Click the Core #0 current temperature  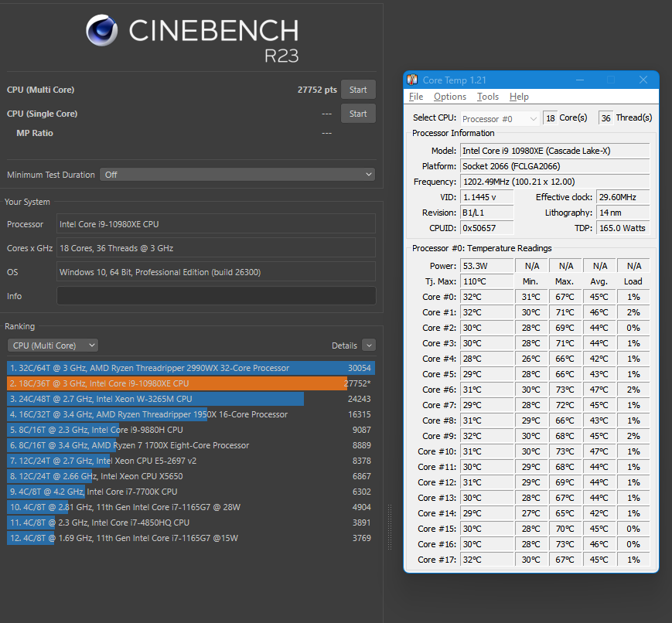(x=487, y=297)
